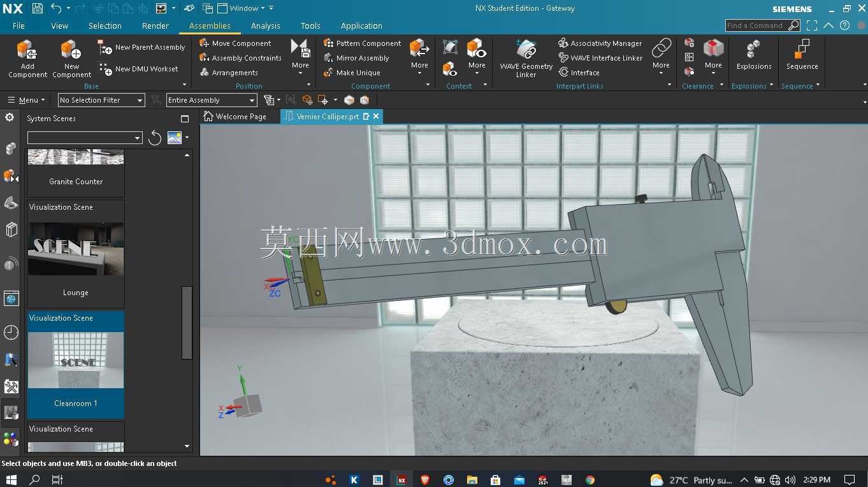
Task: Click Make Unique
Action: click(x=352, y=73)
